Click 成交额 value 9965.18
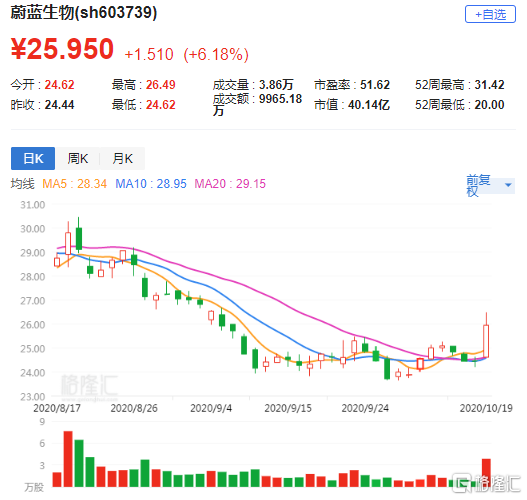 (x=281, y=99)
